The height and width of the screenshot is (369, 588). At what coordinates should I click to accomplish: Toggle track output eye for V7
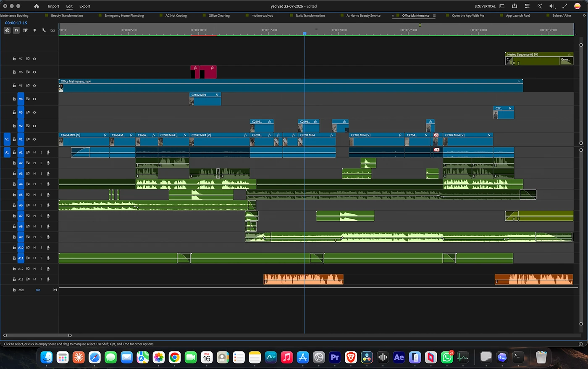(34, 59)
